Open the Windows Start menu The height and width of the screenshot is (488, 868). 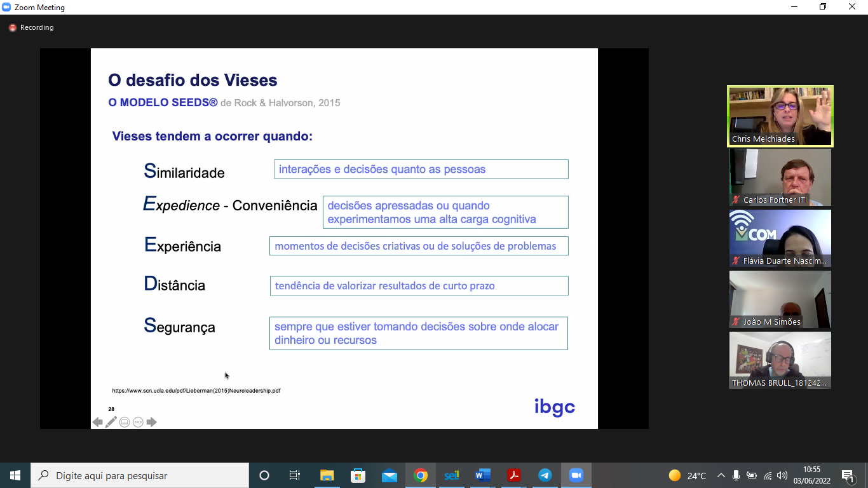click(x=13, y=475)
